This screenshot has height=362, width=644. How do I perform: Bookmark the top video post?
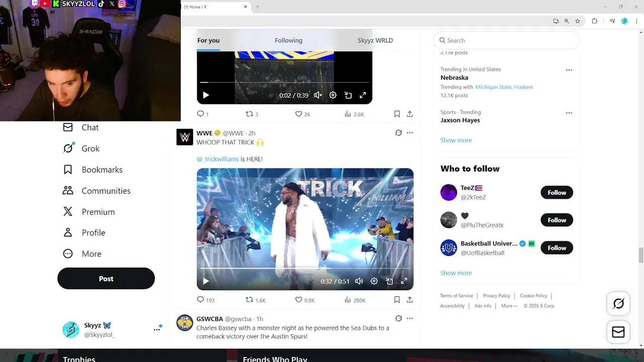pyautogui.click(x=397, y=114)
